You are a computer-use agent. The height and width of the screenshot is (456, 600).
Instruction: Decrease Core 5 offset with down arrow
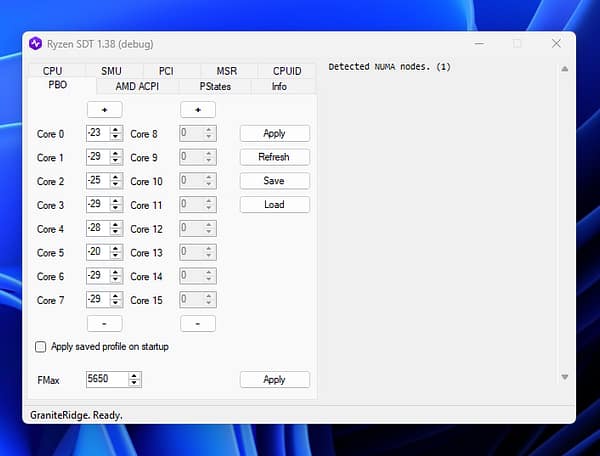116,256
